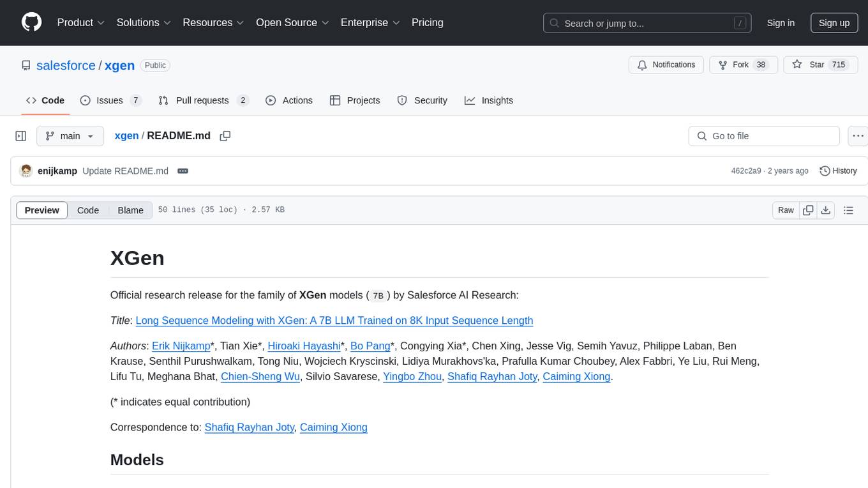
Task: Open Yingbo Zhou author link
Action: pos(412,377)
